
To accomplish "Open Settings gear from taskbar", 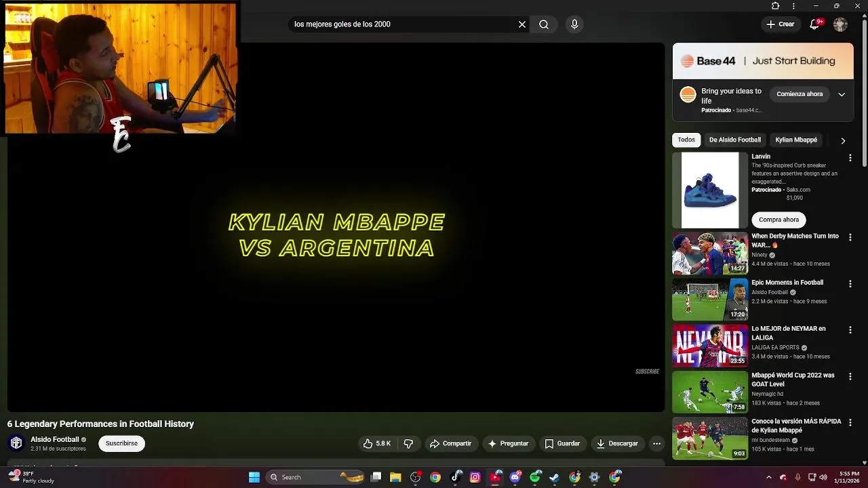I will click(x=595, y=477).
